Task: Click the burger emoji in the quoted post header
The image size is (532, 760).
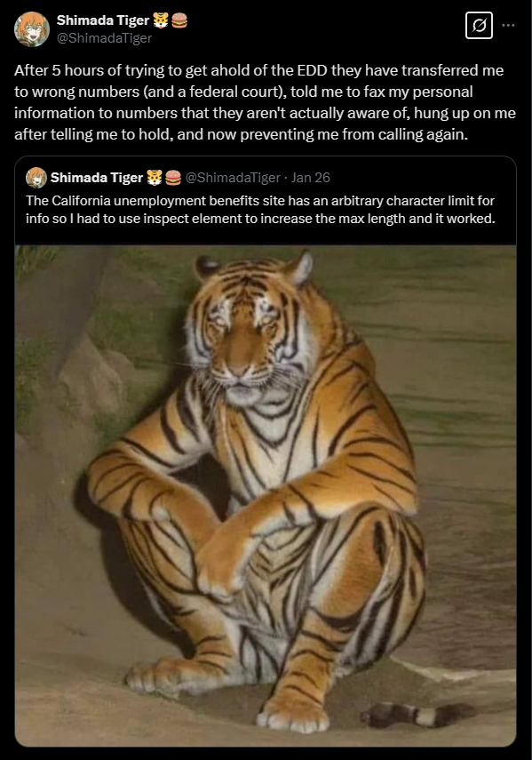Action: point(173,178)
